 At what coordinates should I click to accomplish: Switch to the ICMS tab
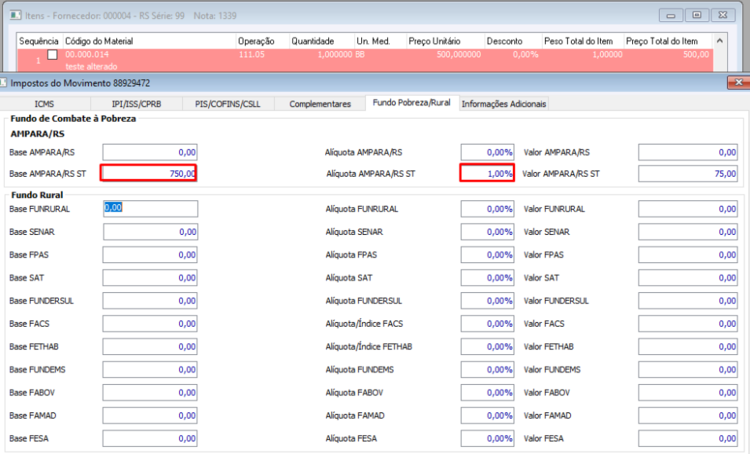coord(44,104)
